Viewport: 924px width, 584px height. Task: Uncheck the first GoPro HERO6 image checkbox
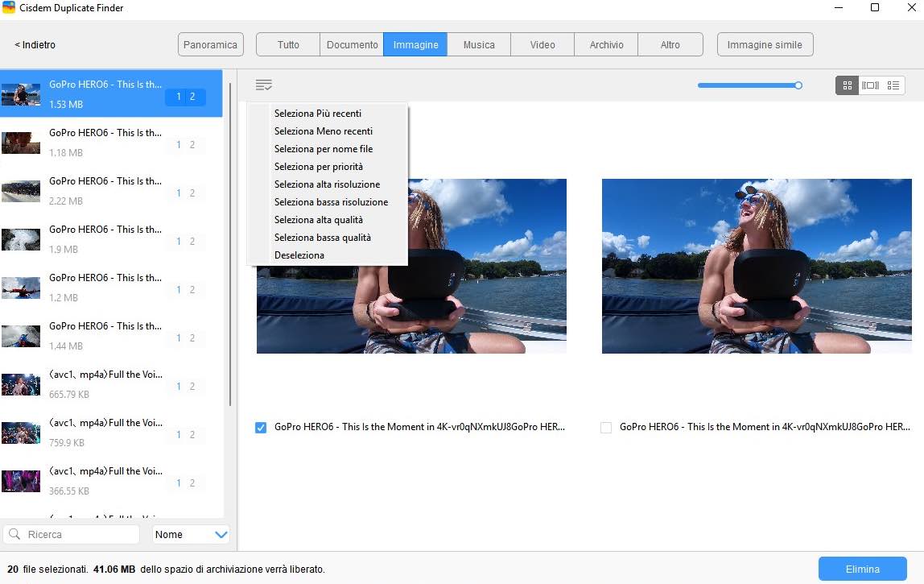click(x=261, y=428)
